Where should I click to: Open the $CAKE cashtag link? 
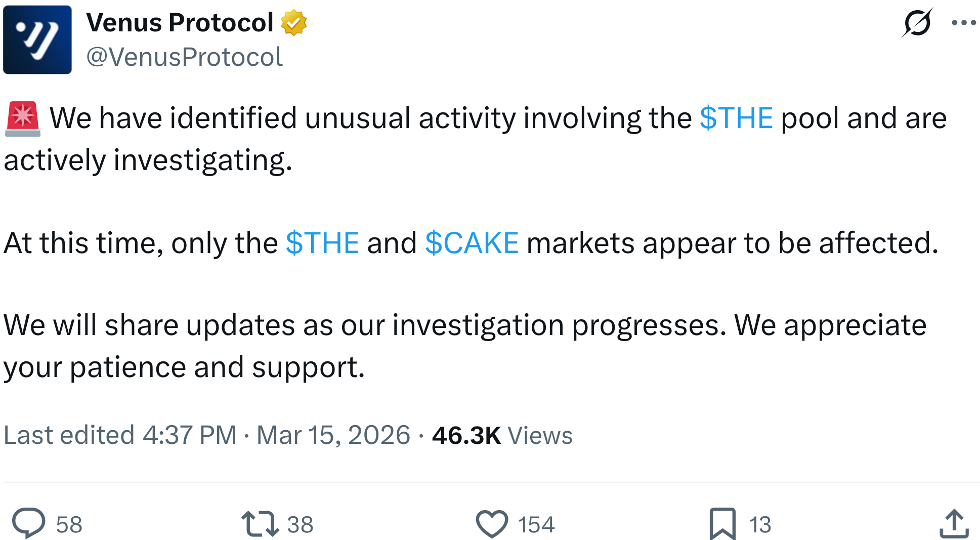point(472,243)
